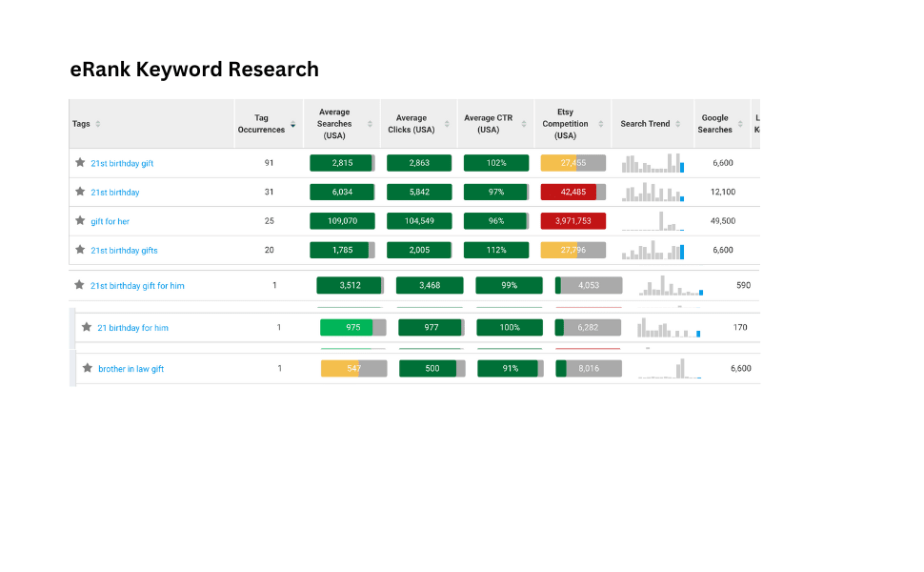The height and width of the screenshot is (572, 924).
Task: Click the Average CTR (USA) header
Action: pos(495,124)
